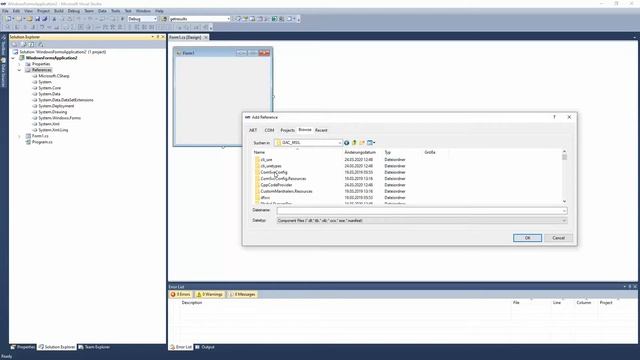Toggle the 0 Warnings filter button
Viewport: 640px width, 360px height.
click(209, 294)
